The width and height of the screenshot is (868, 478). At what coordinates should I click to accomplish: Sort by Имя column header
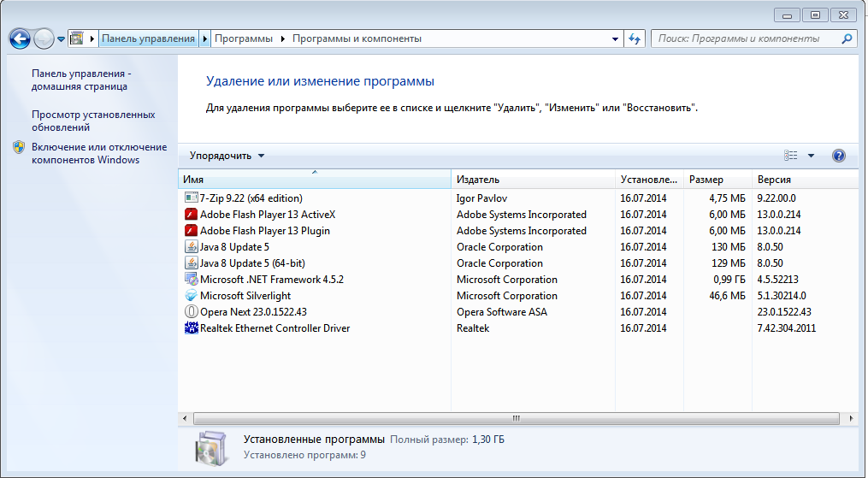(315, 180)
